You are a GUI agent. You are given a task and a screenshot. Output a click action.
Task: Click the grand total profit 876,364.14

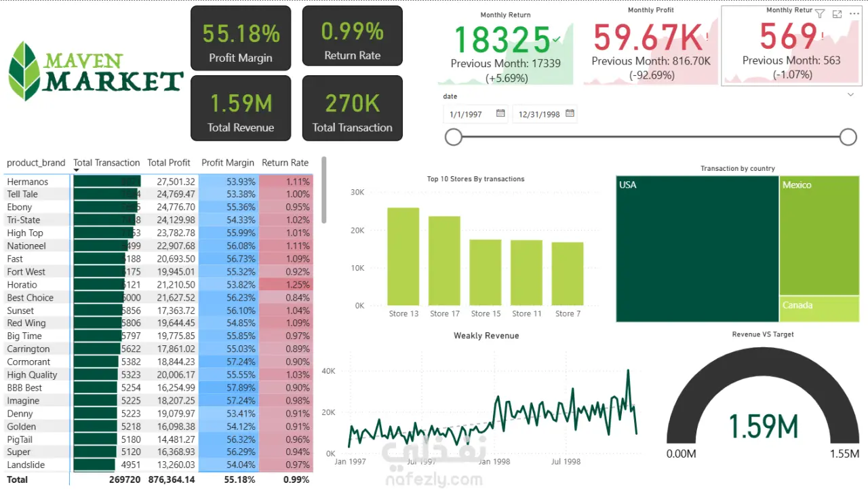(x=172, y=480)
